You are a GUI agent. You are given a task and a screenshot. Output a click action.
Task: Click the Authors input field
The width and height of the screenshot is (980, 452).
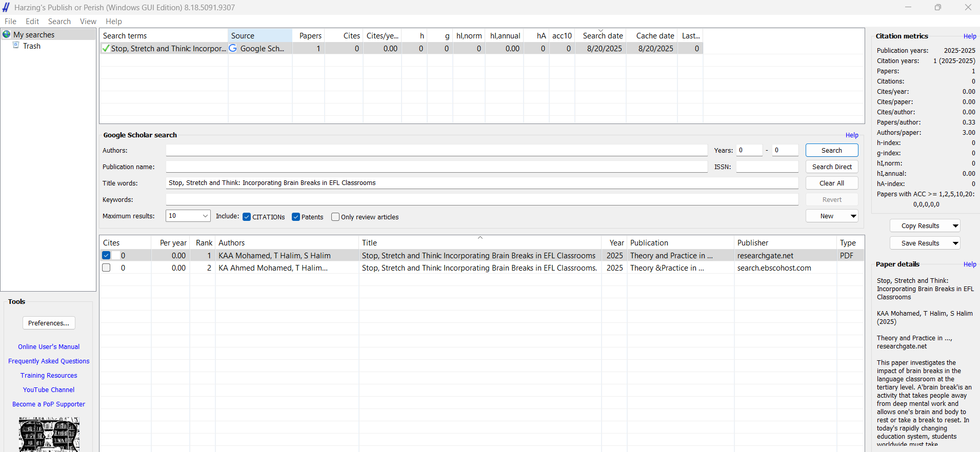click(436, 150)
